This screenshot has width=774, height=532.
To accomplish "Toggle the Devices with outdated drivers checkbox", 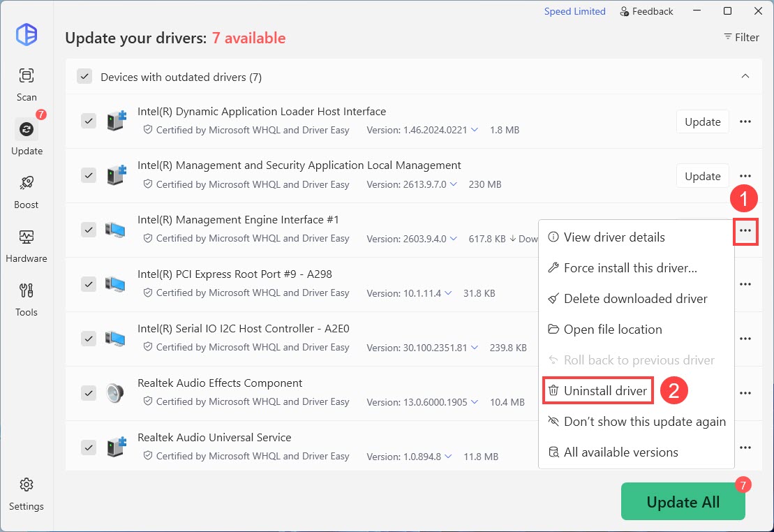I will [84, 77].
